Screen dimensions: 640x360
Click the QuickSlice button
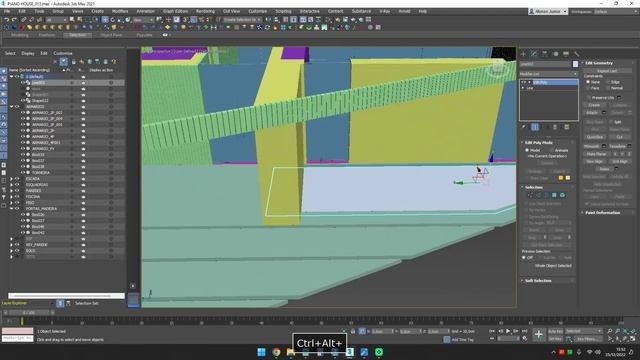click(595, 137)
